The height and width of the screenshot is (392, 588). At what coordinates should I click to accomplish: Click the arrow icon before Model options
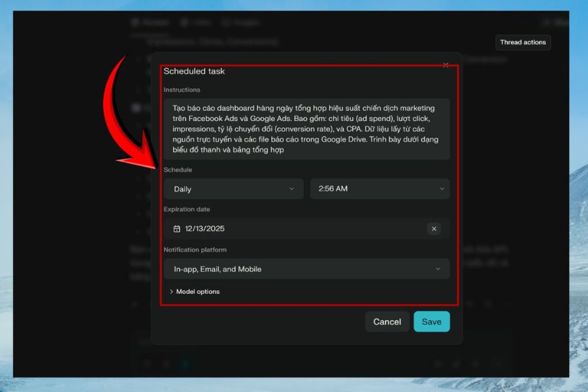tap(171, 291)
